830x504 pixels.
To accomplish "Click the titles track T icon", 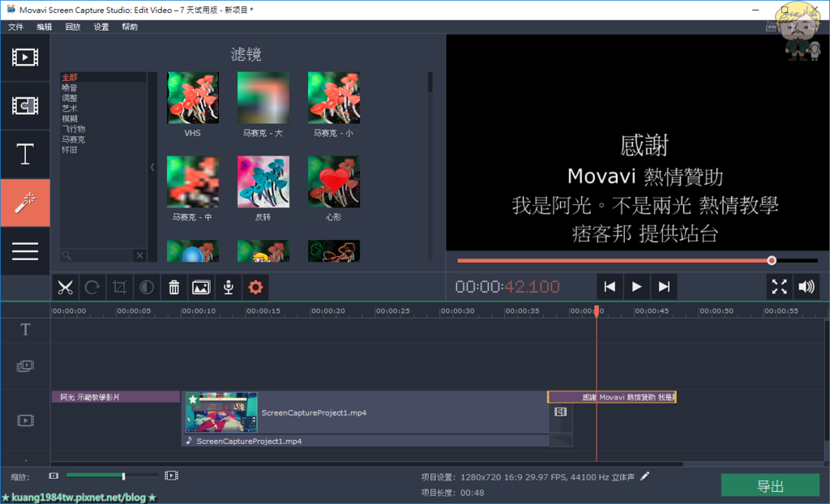I will [x=25, y=330].
